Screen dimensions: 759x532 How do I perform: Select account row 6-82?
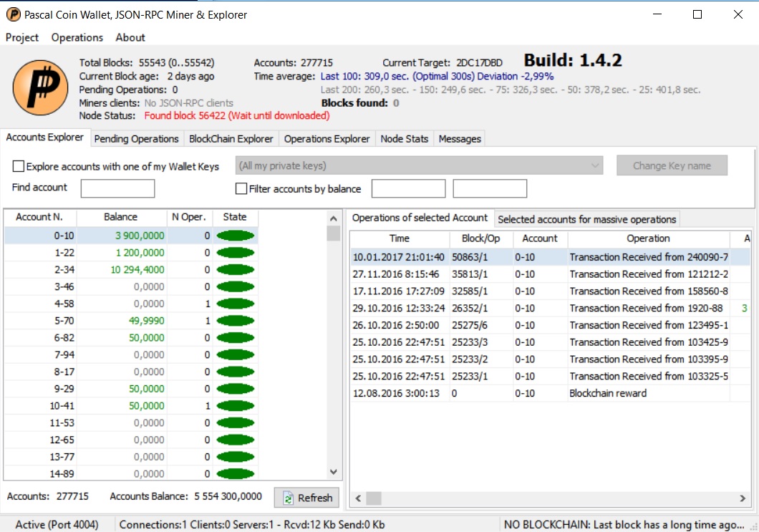(x=131, y=338)
